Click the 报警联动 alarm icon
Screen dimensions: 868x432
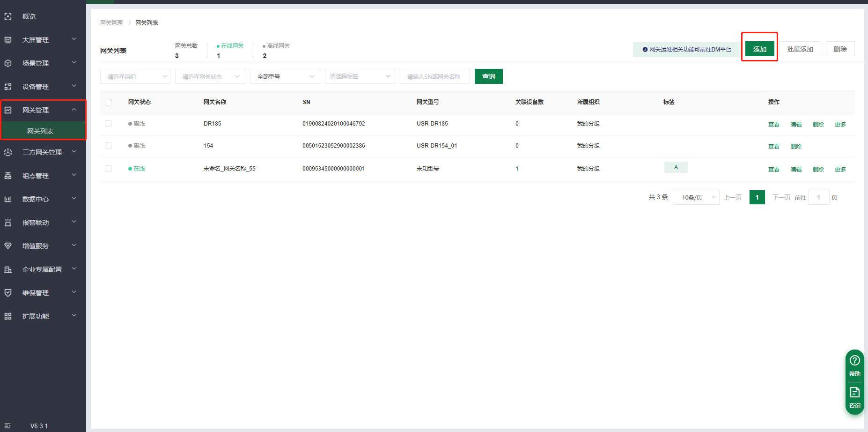[8, 223]
